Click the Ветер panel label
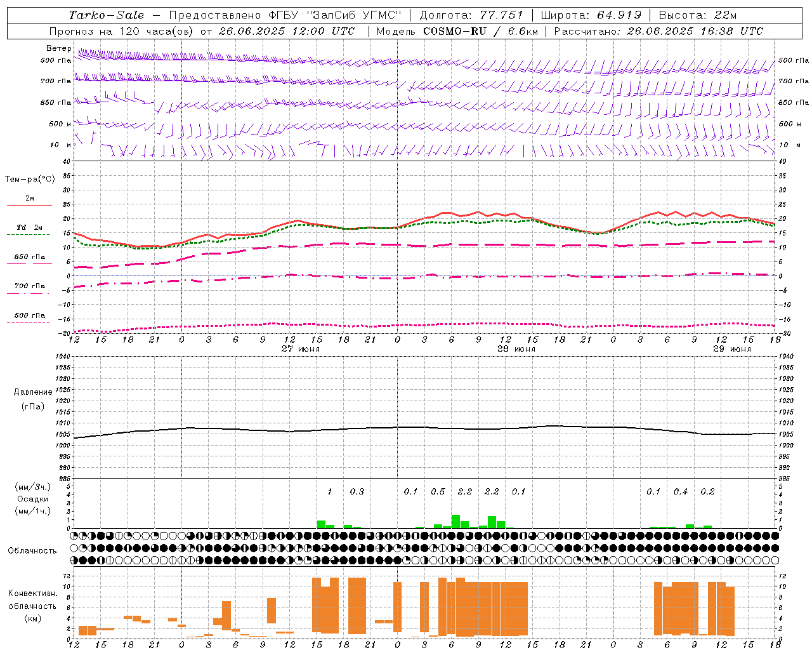Screen dimensions: 812x650 click(58, 48)
